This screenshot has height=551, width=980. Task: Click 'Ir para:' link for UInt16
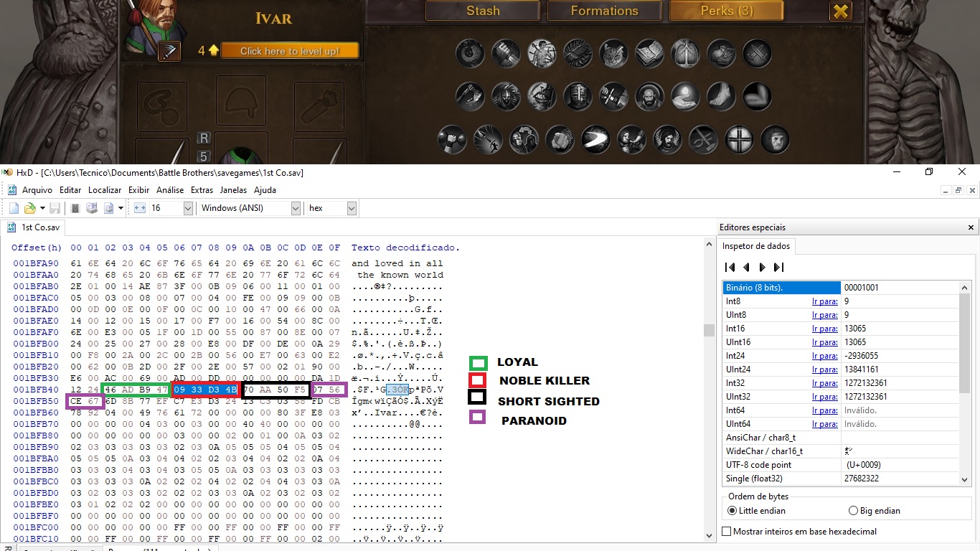click(824, 342)
